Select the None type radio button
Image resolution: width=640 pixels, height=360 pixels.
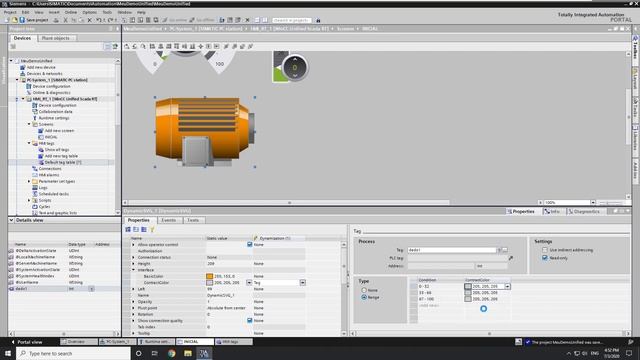[x=364, y=290]
